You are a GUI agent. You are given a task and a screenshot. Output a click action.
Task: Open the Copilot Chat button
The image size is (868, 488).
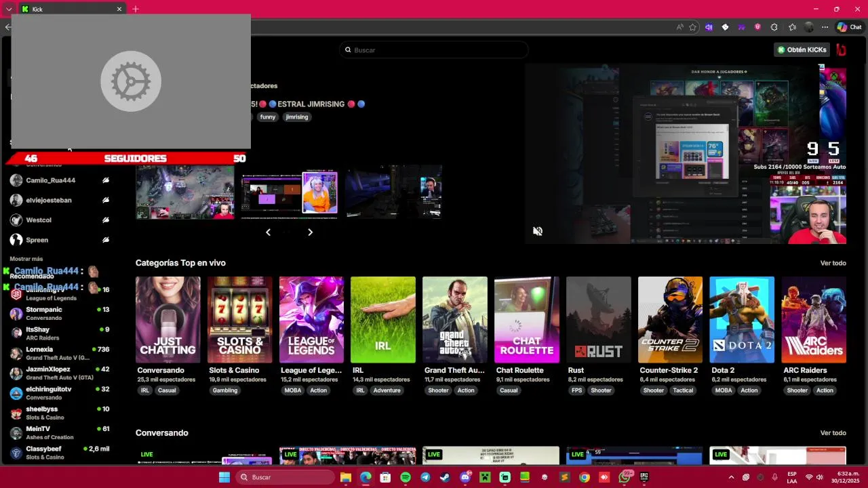point(849,27)
